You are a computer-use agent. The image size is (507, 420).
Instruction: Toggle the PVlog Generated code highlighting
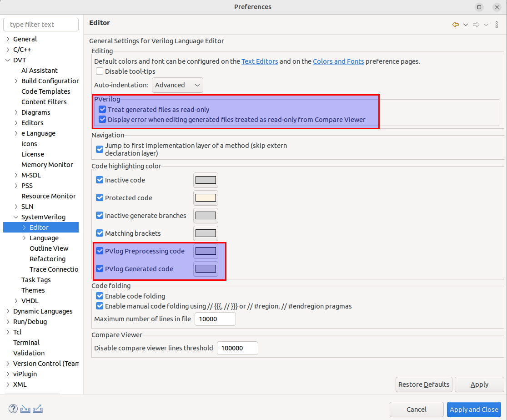click(99, 268)
